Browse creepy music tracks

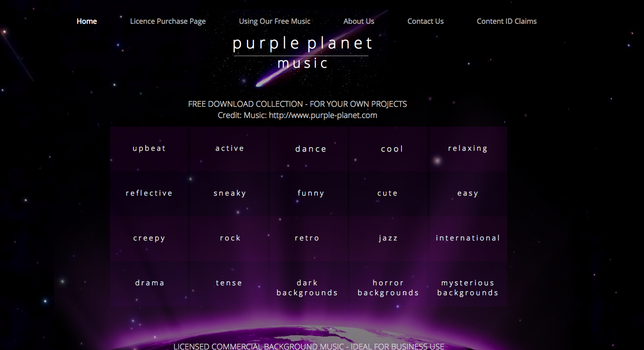click(149, 238)
